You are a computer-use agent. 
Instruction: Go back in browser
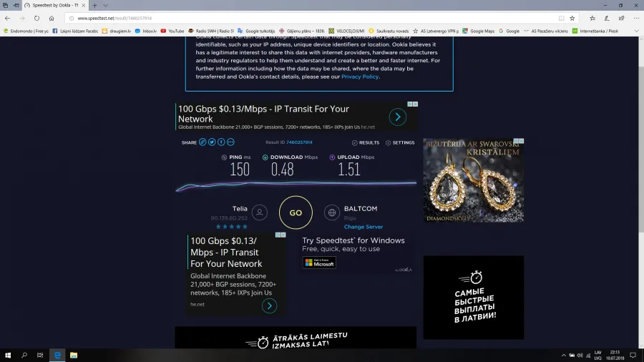[7, 18]
